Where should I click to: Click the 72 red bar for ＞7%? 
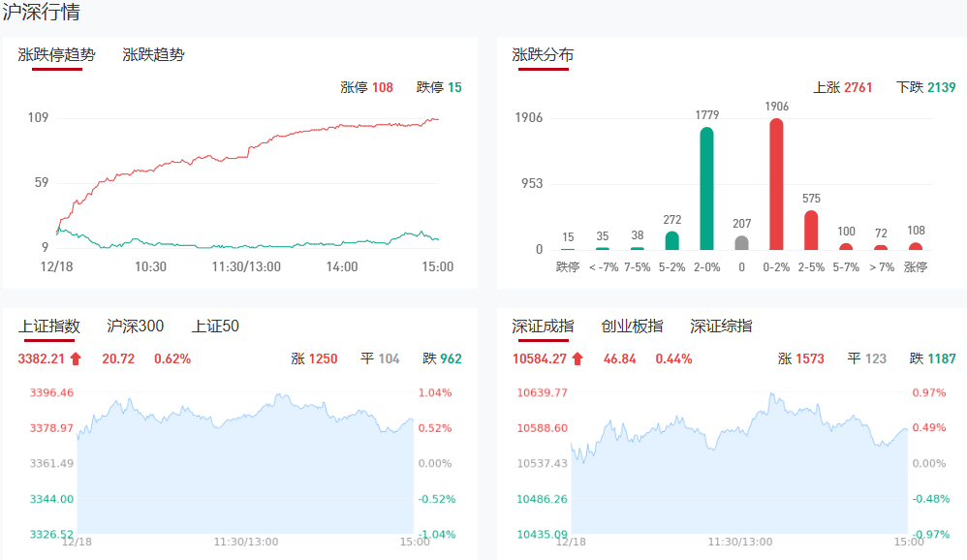pos(881,247)
